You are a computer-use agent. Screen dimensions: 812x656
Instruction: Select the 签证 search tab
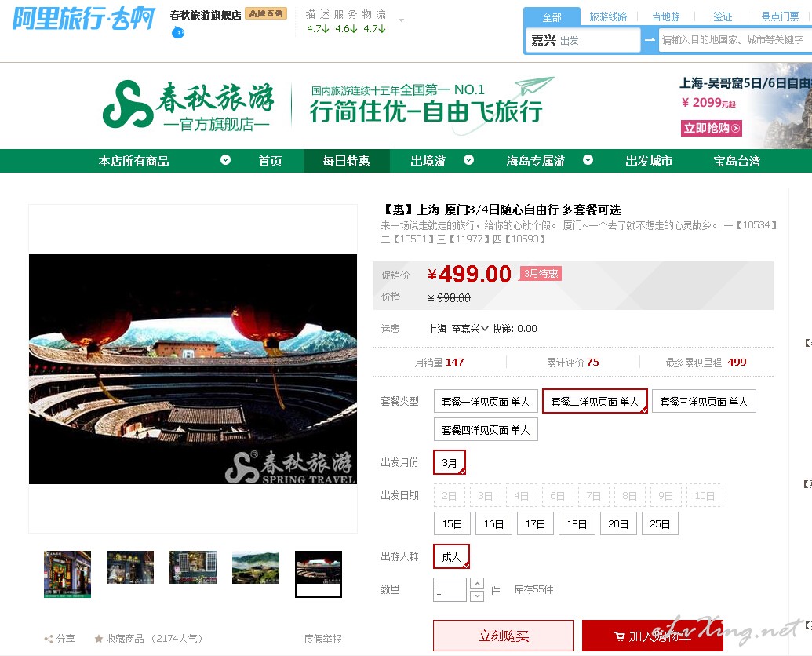click(723, 16)
